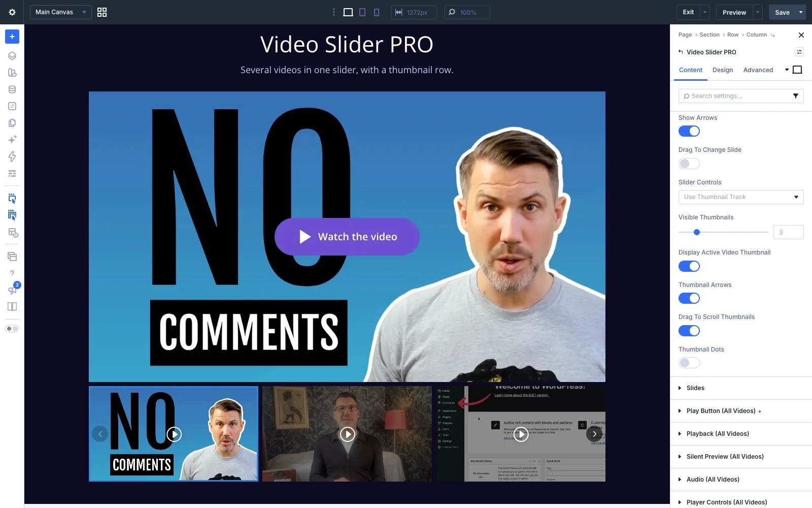Open the database icon in left sidebar
This screenshot has height=508, width=812.
[12, 89]
